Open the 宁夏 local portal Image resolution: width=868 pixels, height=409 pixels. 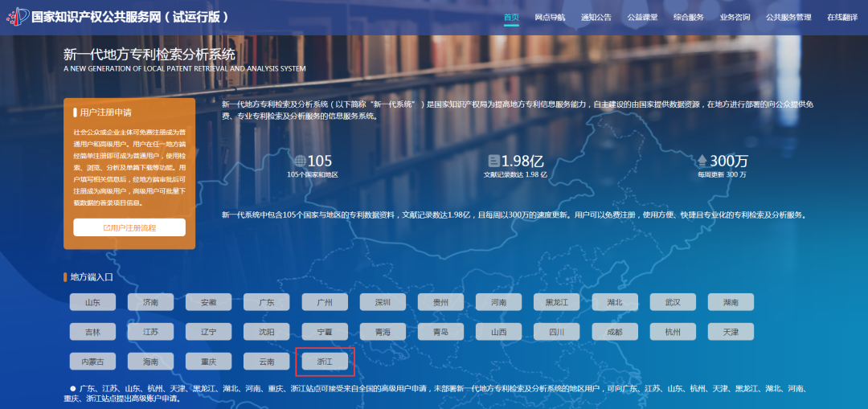[x=325, y=332]
